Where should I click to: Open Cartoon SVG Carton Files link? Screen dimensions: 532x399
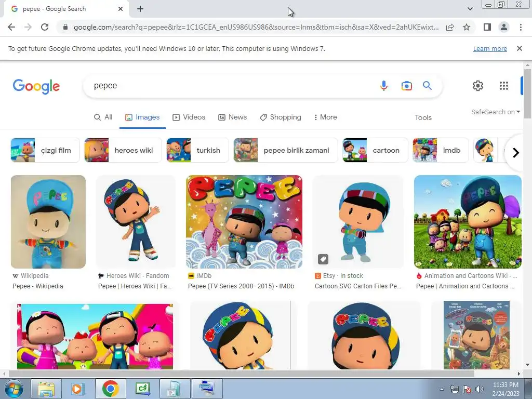coord(357,286)
